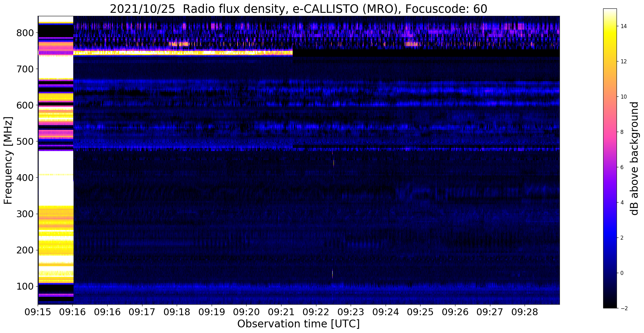Click the 09:15 time tick label
This screenshot has width=644, height=333.
point(38,312)
